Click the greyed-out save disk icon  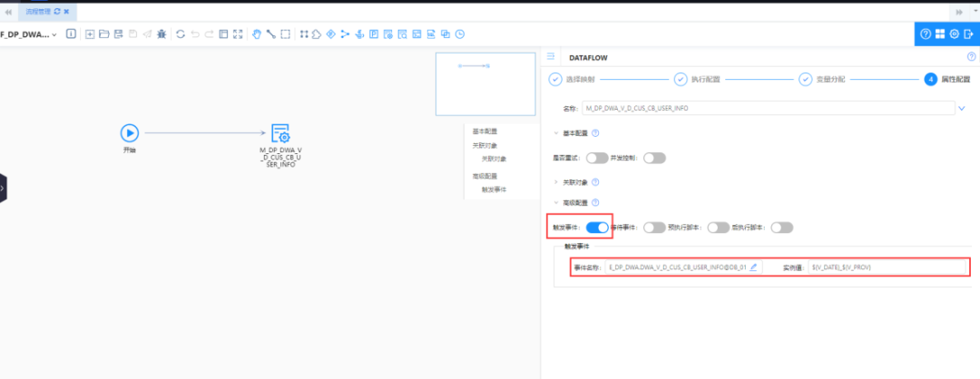[x=133, y=34]
